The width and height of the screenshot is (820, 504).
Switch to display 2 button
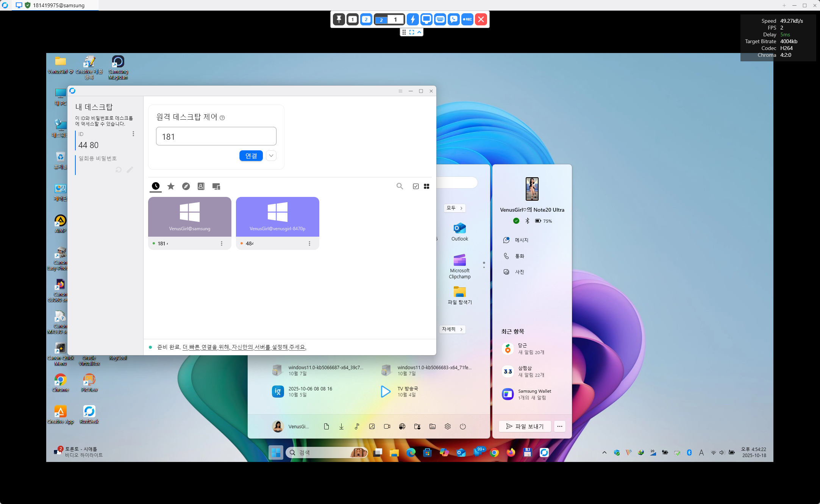(366, 19)
